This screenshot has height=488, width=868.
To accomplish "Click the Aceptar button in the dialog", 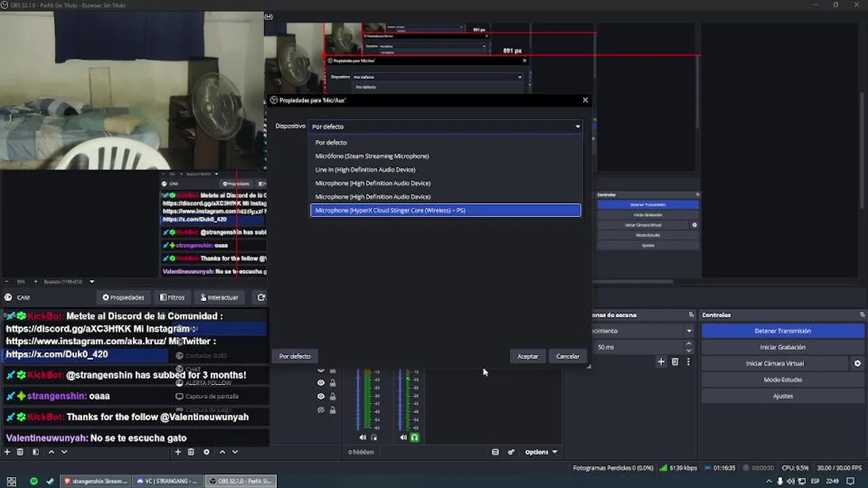I will (528, 357).
